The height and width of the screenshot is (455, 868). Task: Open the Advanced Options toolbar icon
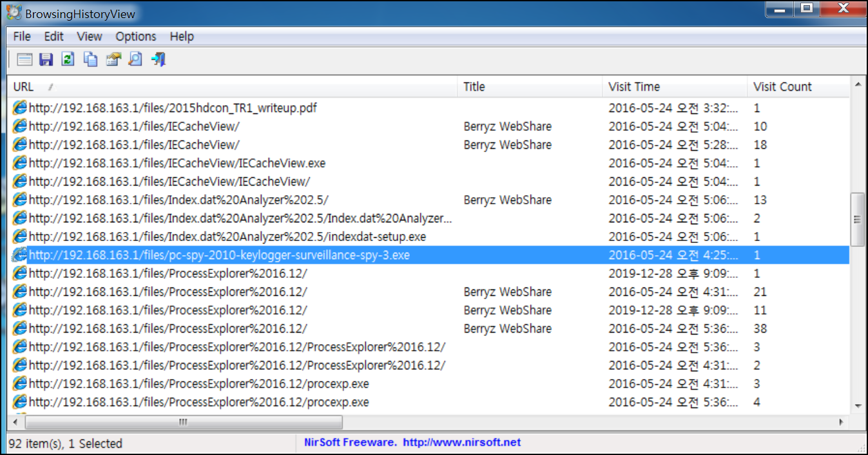tap(24, 60)
